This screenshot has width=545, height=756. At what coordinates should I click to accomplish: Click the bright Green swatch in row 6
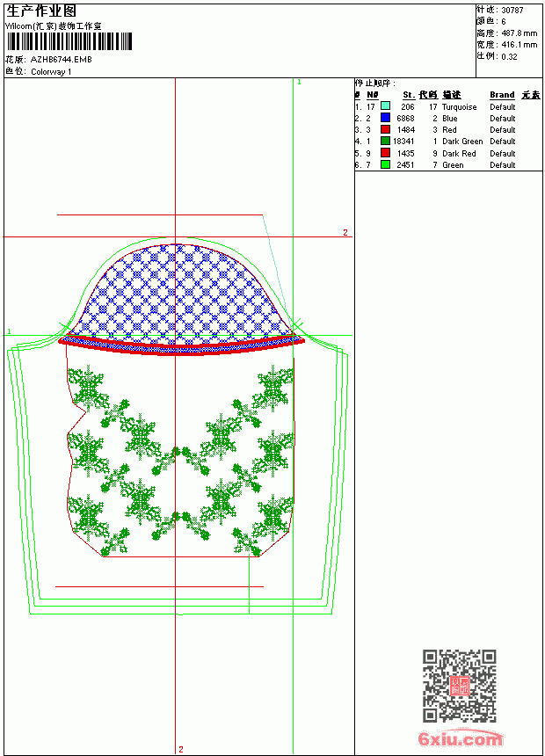tap(385, 164)
